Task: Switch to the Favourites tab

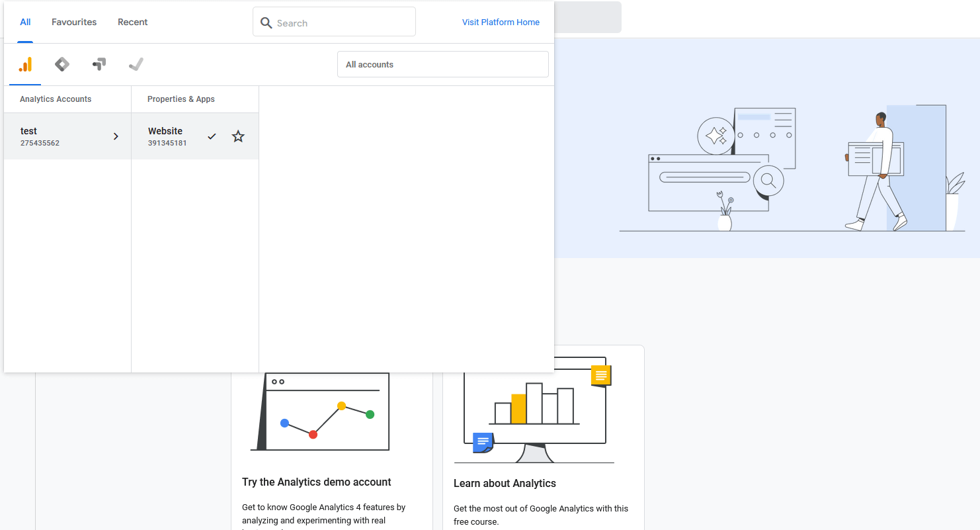Action: click(74, 22)
